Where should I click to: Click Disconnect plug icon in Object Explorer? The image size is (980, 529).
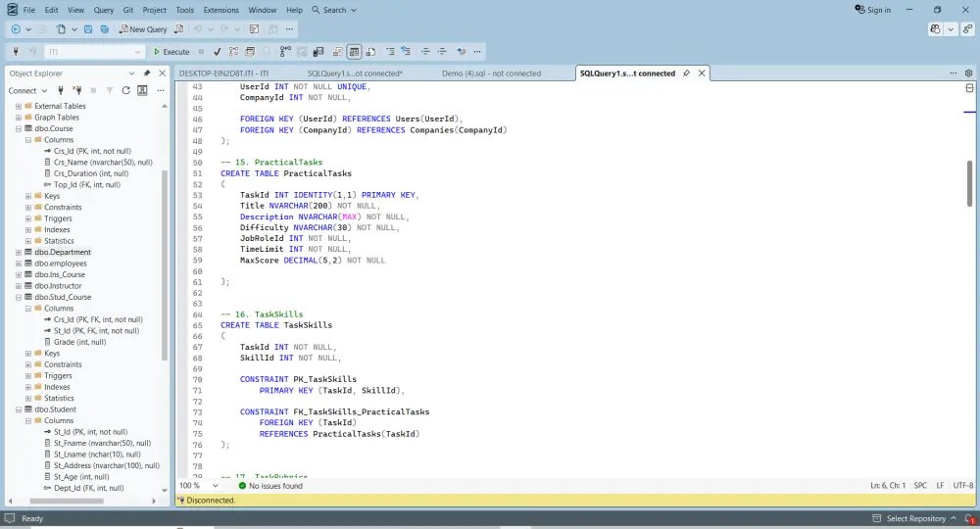coord(76,90)
